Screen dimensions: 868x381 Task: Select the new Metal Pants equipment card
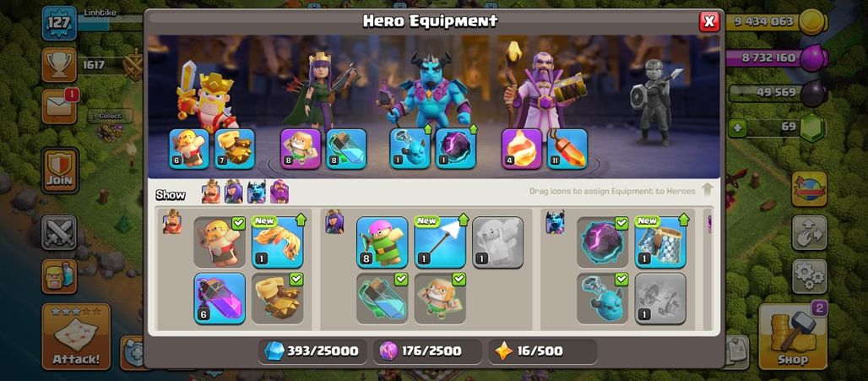660,242
